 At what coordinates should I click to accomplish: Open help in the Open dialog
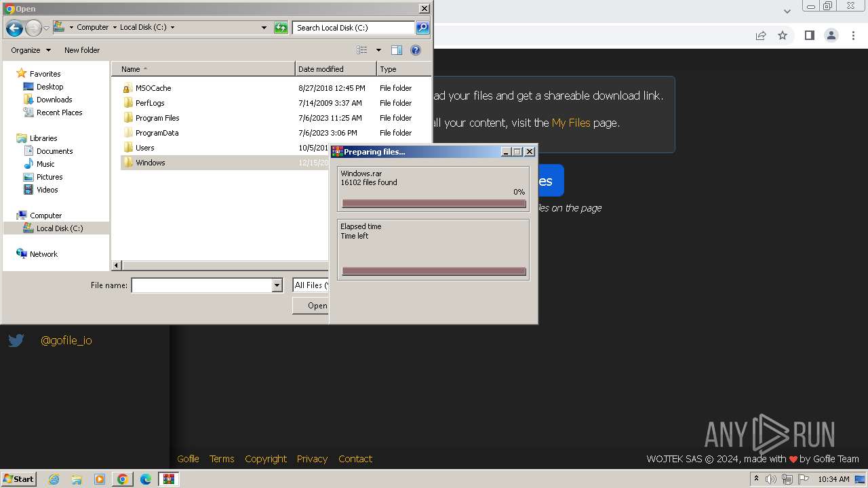click(416, 50)
